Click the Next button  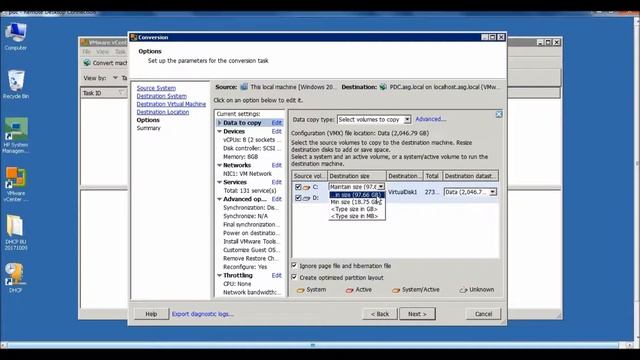coord(417,314)
